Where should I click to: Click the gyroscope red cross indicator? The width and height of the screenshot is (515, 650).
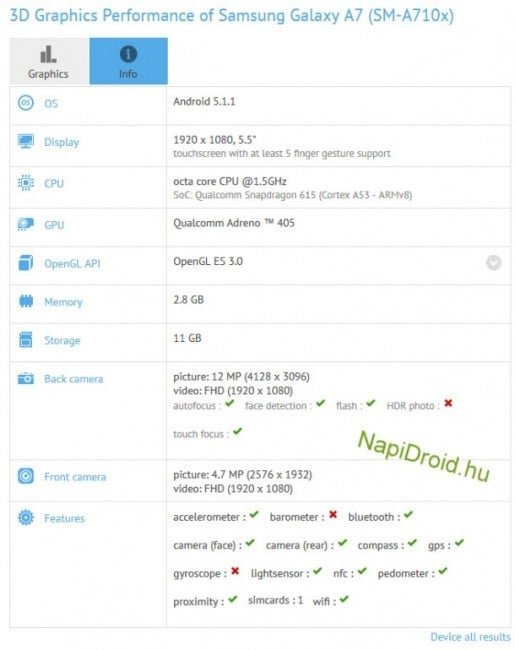235,571
